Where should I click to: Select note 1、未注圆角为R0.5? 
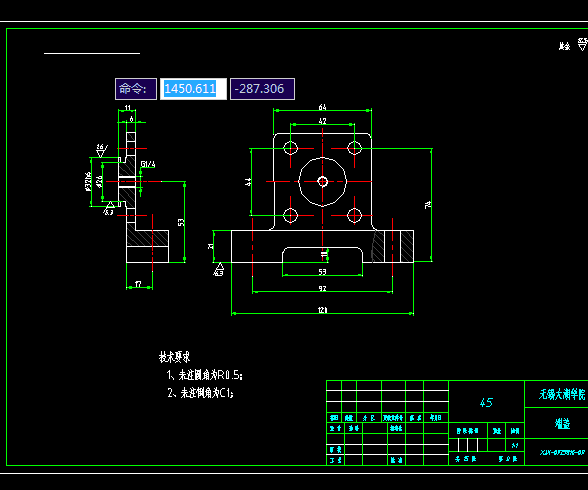click(x=205, y=375)
